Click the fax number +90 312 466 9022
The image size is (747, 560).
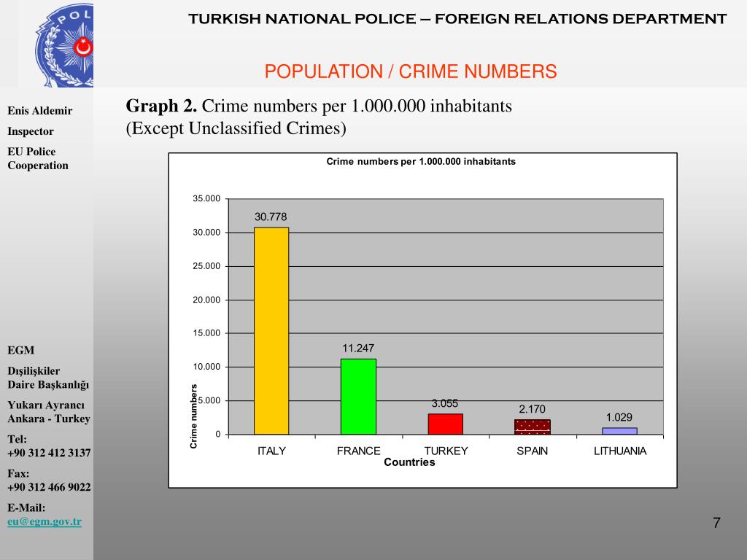49,487
